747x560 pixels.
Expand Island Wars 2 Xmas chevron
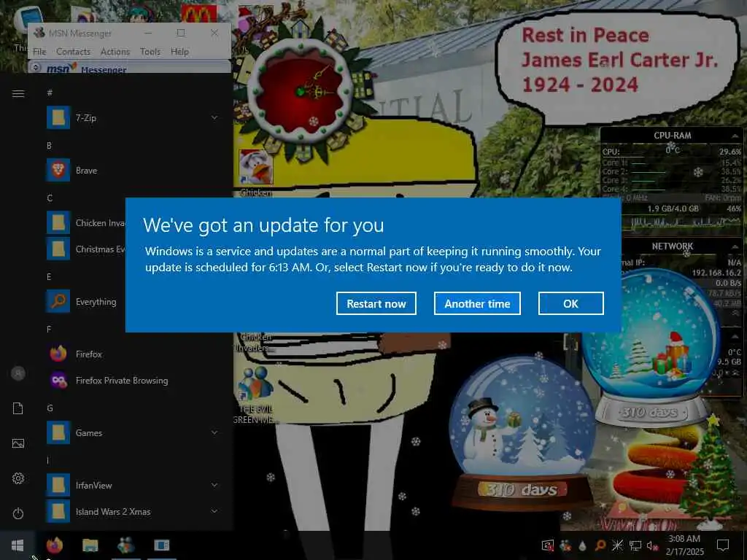click(214, 511)
